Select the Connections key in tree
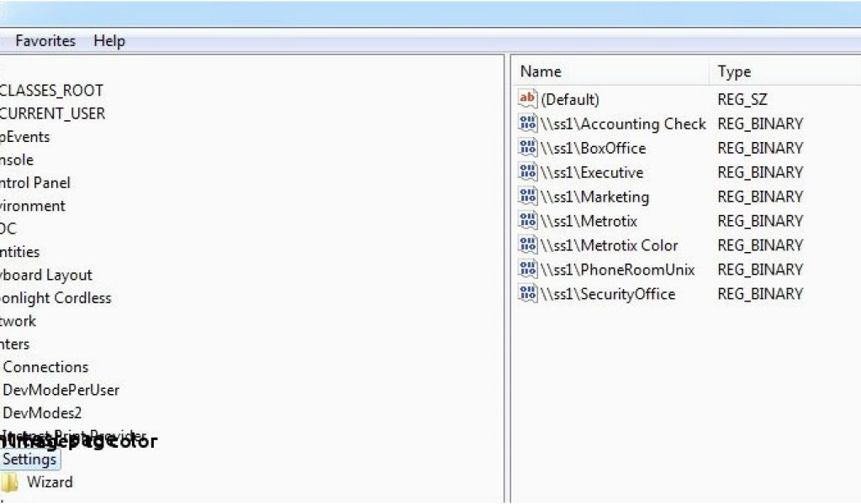This screenshot has width=861, height=504. (45, 367)
